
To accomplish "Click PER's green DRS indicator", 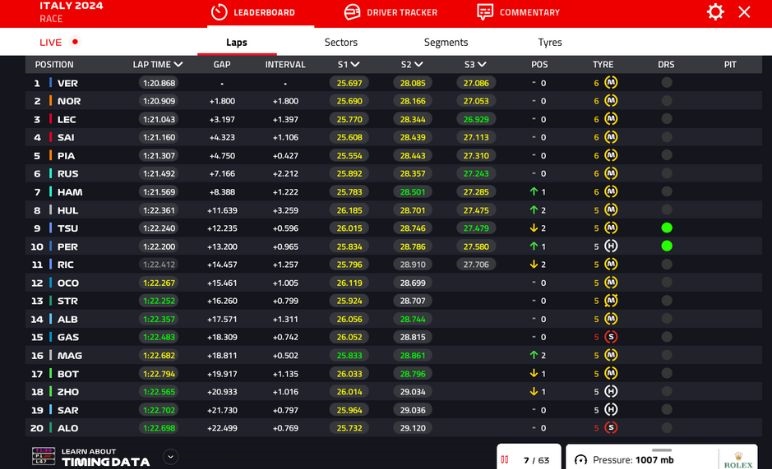I will coord(666,246).
